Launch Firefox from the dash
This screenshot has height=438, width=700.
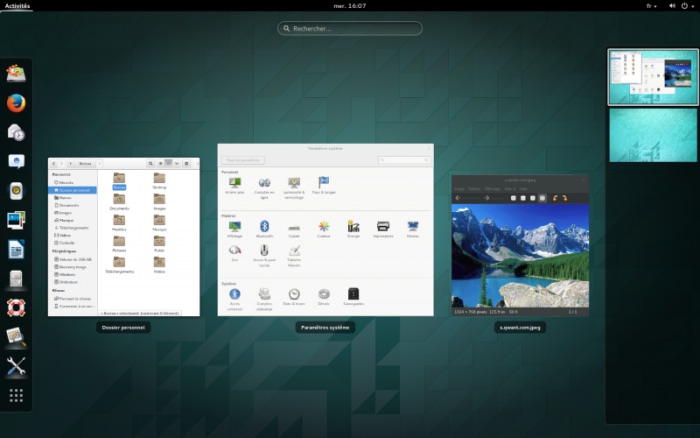click(16, 102)
